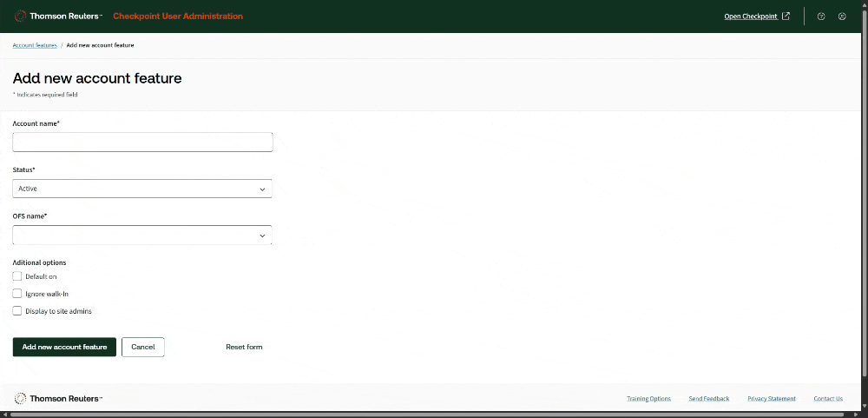Click the 'Aditional options' label
Image resolution: width=868 pixels, height=418 pixels.
click(39, 262)
